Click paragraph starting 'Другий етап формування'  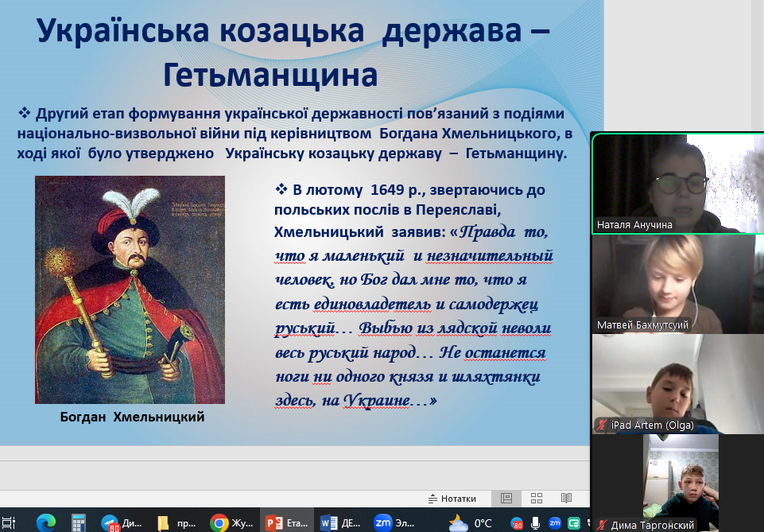(x=294, y=134)
